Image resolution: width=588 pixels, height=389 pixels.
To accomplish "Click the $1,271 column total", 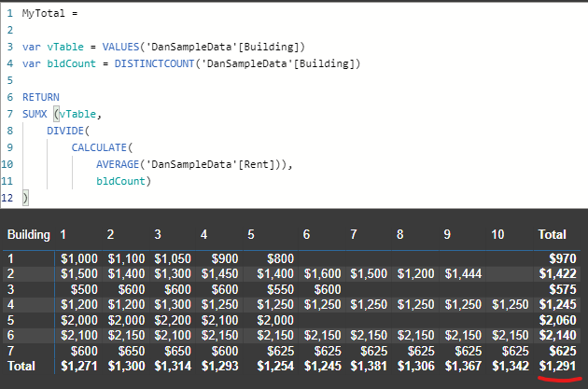I will click(79, 366).
